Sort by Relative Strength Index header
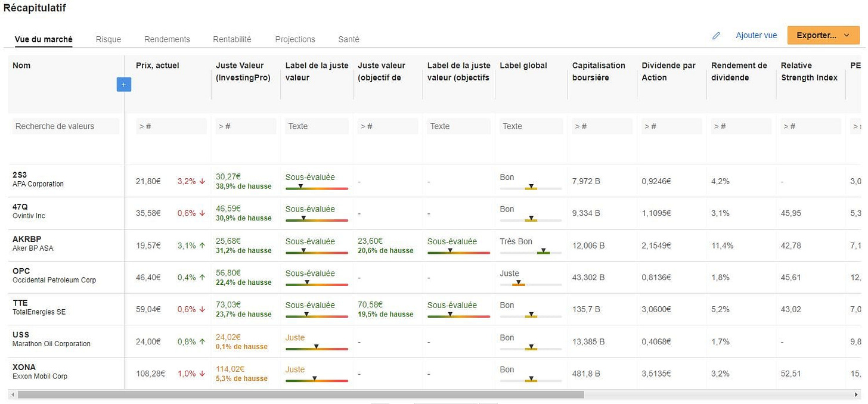 pos(809,72)
